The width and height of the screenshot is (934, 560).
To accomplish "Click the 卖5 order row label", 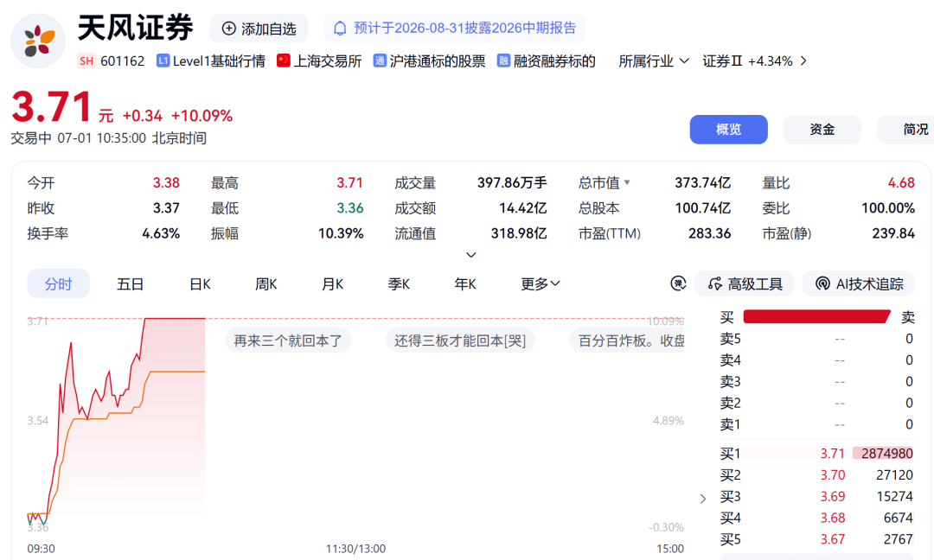I will point(730,339).
